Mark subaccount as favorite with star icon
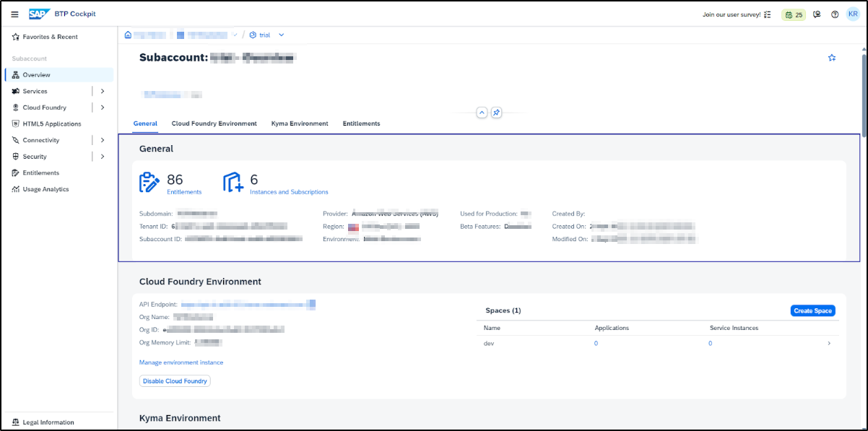This screenshot has width=868, height=431. [832, 58]
